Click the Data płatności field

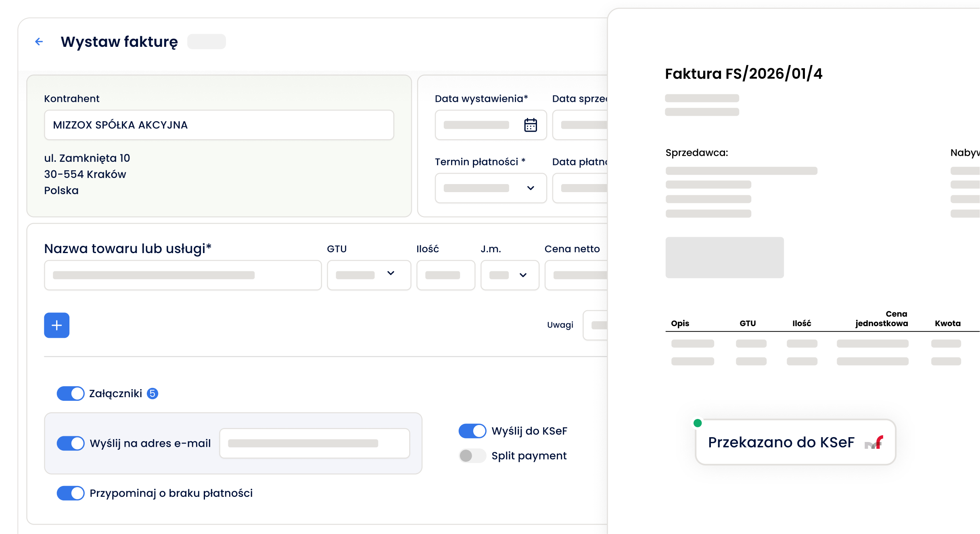[x=580, y=188]
